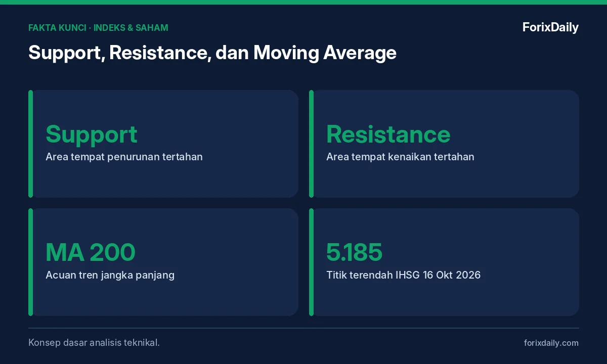Select text 'Titik terendah IHSG 16 Okt 2026'
Screen dimensions: 607x364
pyautogui.click(x=403, y=276)
